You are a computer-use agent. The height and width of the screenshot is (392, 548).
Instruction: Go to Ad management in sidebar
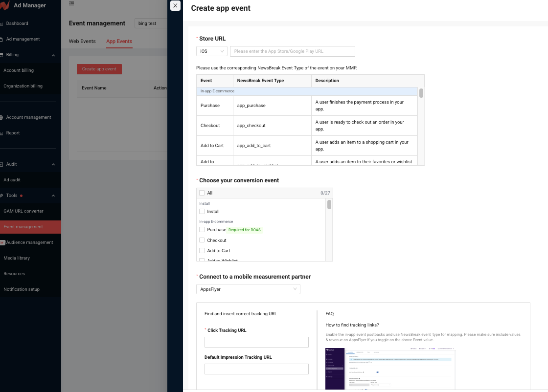(x=23, y=39)
